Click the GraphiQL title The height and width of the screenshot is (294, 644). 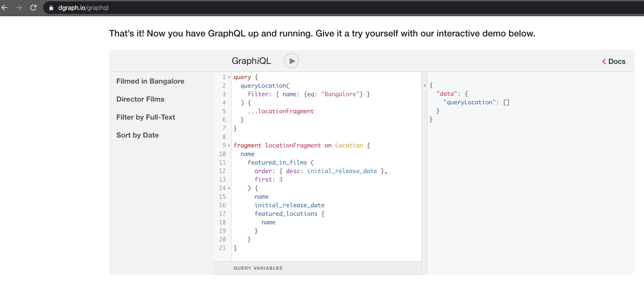tap(251, 61)
